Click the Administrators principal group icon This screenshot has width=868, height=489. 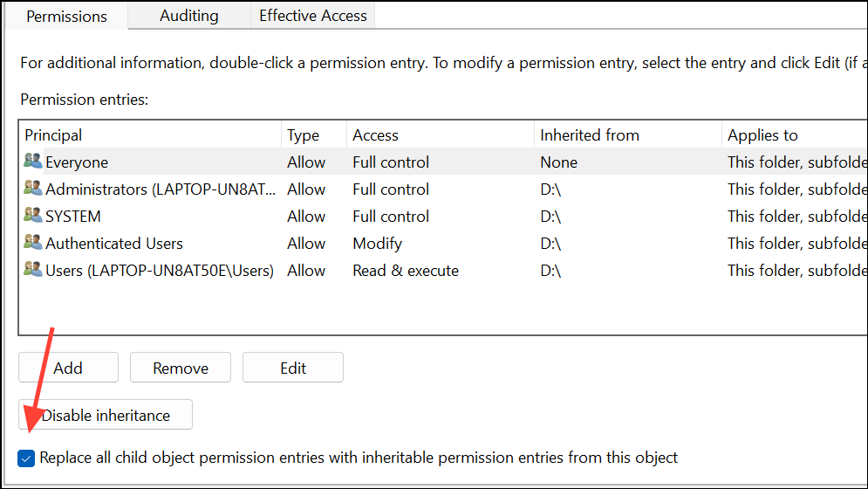point(33,189)
